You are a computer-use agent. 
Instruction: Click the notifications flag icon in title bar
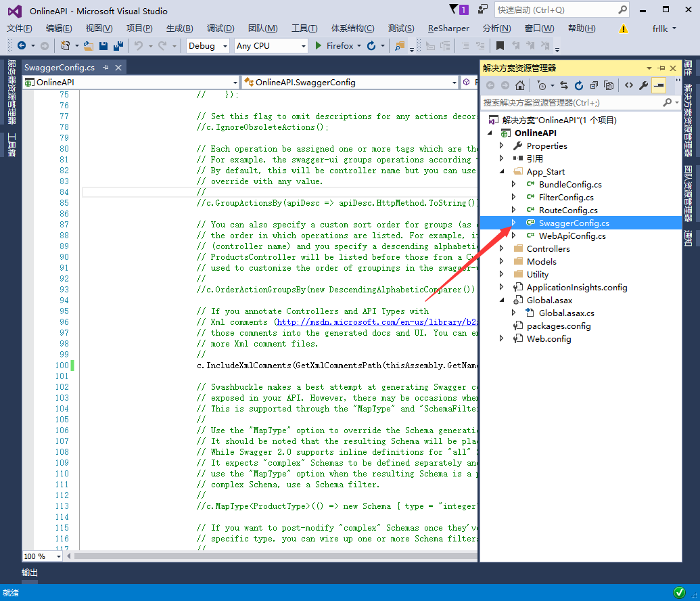tap(454, 9)
